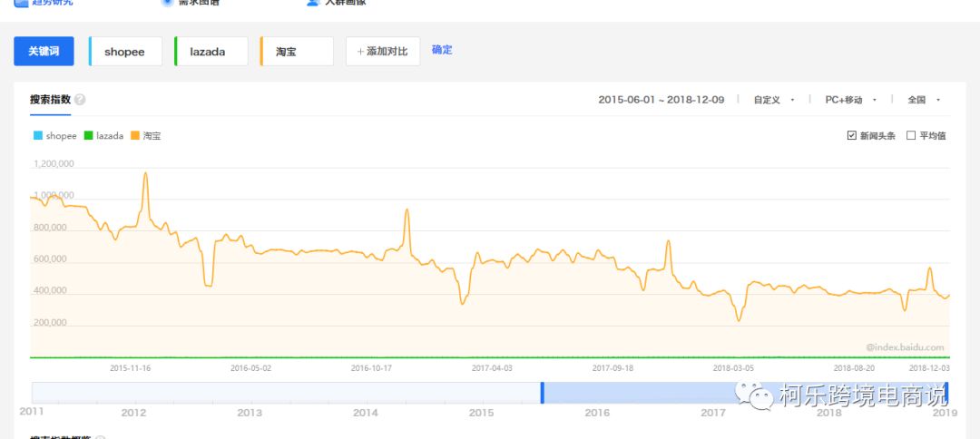
Task: Click the 2017-04-03 axis date label
Action: tap(492, 368)
